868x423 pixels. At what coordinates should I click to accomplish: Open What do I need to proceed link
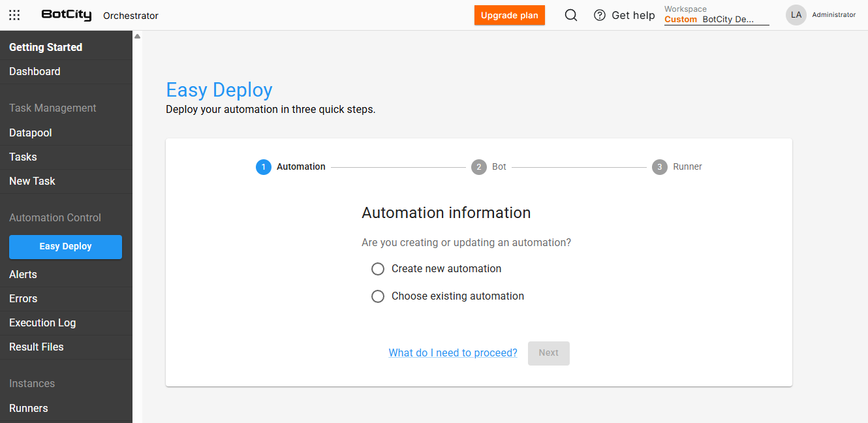point(453,353)
